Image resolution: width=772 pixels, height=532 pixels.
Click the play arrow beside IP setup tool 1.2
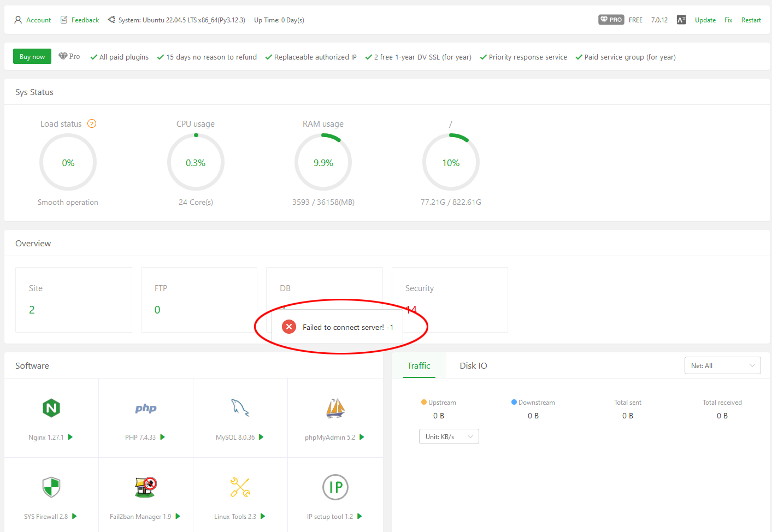point(360,516)
